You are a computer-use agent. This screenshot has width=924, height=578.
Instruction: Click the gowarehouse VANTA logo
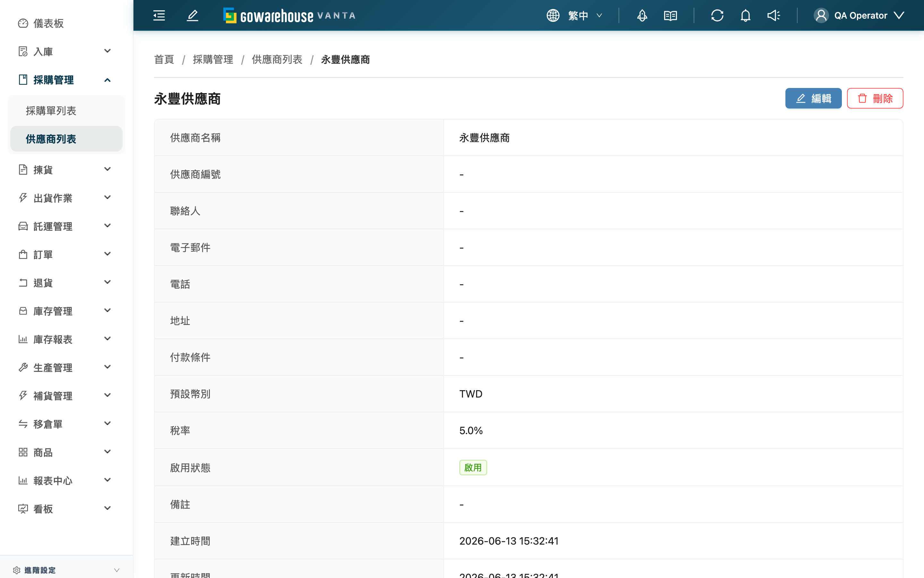(289, 15)
